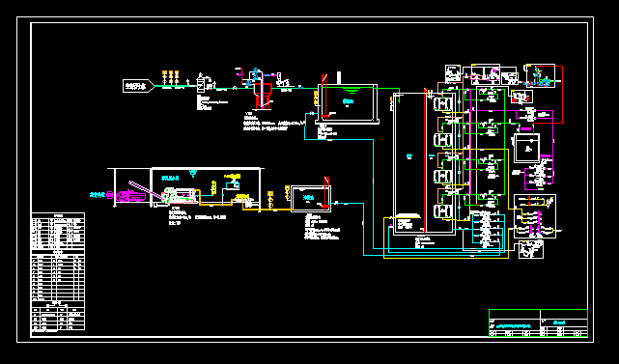Click the cyan label in the lower small tank
The height and width of the screenshot is (364, 619).
308,197
